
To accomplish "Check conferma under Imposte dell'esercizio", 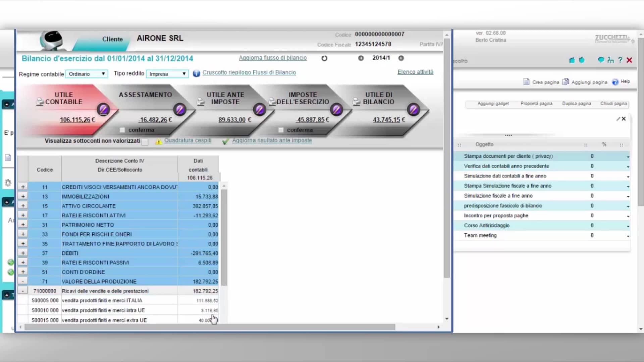I will coord(281,130).
